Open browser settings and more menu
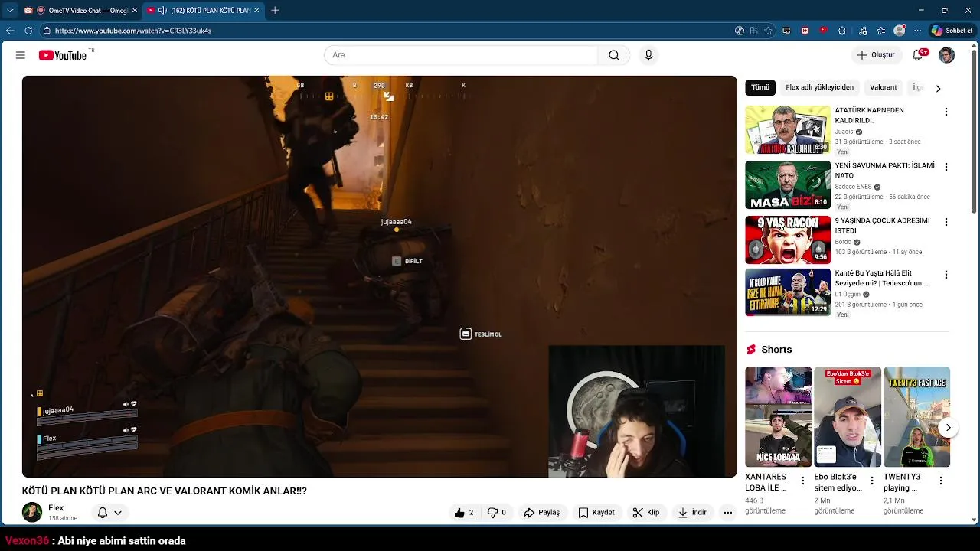The width and height of the screenshot is (980, 551). click(x=917, y=31)
